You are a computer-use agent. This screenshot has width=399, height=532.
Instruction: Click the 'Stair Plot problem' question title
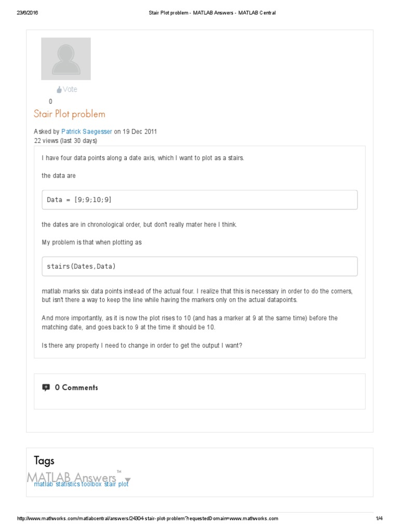70,114
